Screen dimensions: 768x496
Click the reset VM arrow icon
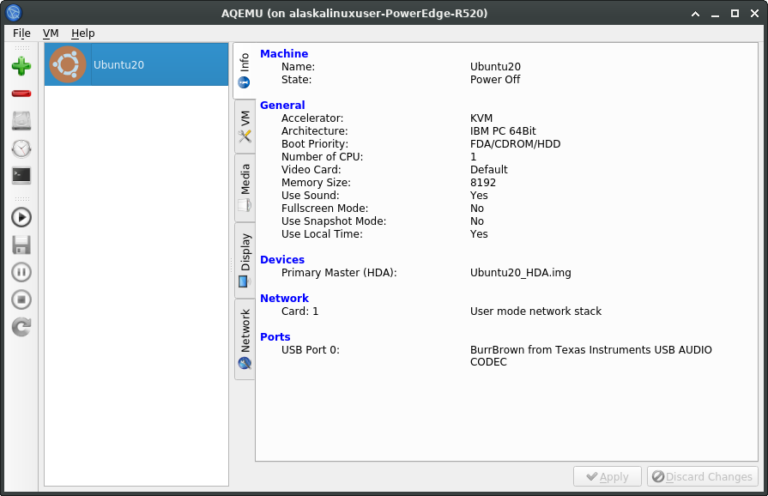pos(21,326)
